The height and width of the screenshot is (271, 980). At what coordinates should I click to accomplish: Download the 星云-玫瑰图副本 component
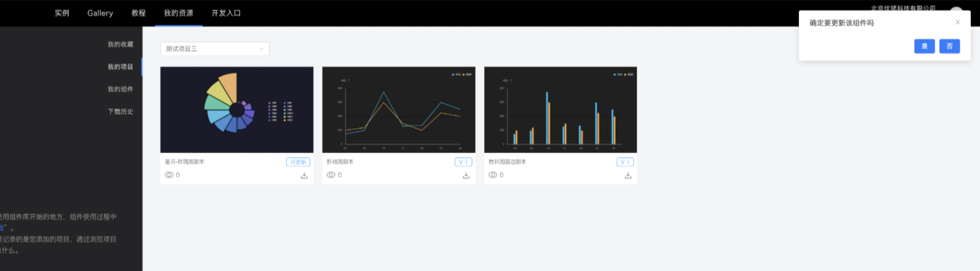(304, 175)
